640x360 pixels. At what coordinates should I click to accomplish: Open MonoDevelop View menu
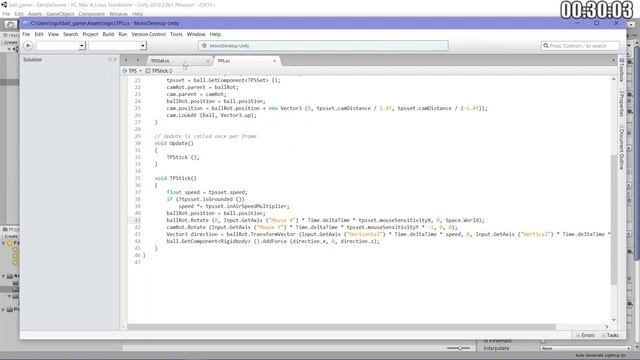[53, 34]
